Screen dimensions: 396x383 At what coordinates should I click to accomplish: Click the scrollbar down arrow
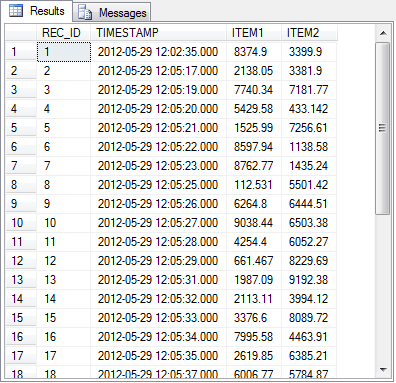pyautogui.click(x=383, y=369)
